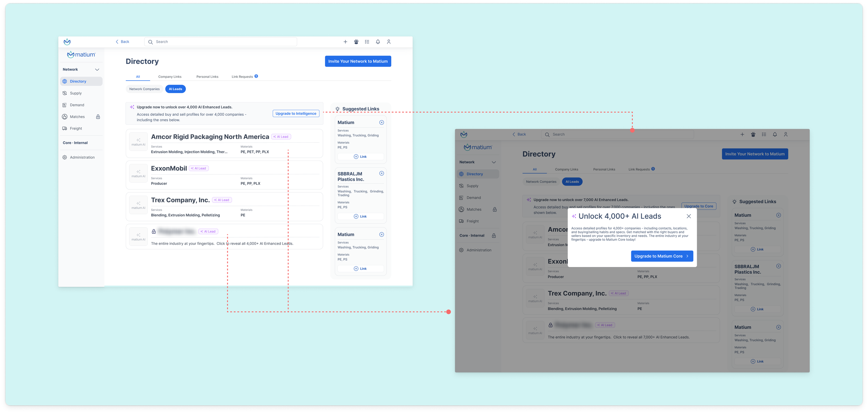
Task: Click Upgrade to Intelligence button
Action: click(x=296, y=114)
